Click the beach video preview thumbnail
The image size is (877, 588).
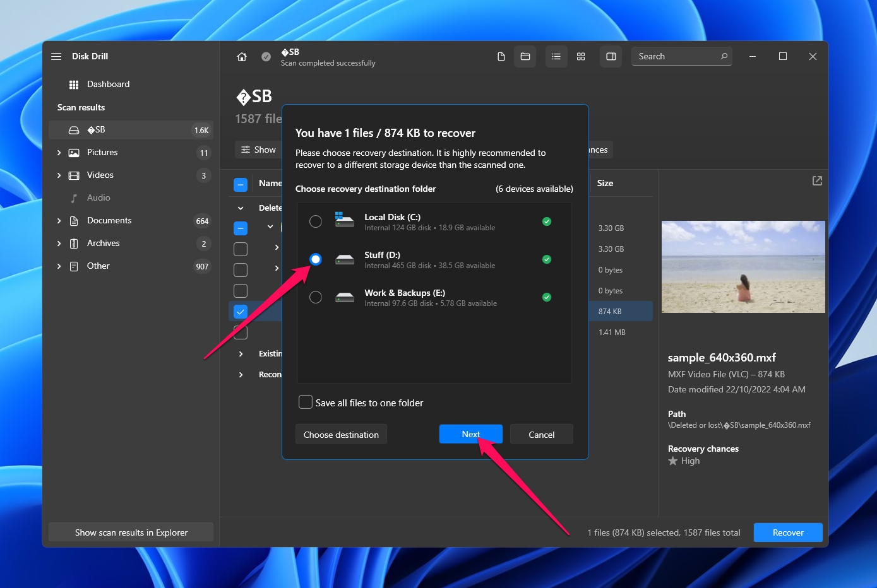[x=743, y=267]
